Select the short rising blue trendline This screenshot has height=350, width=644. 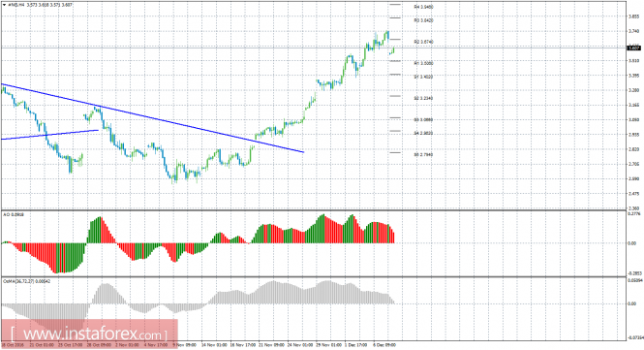coord(49,135)
